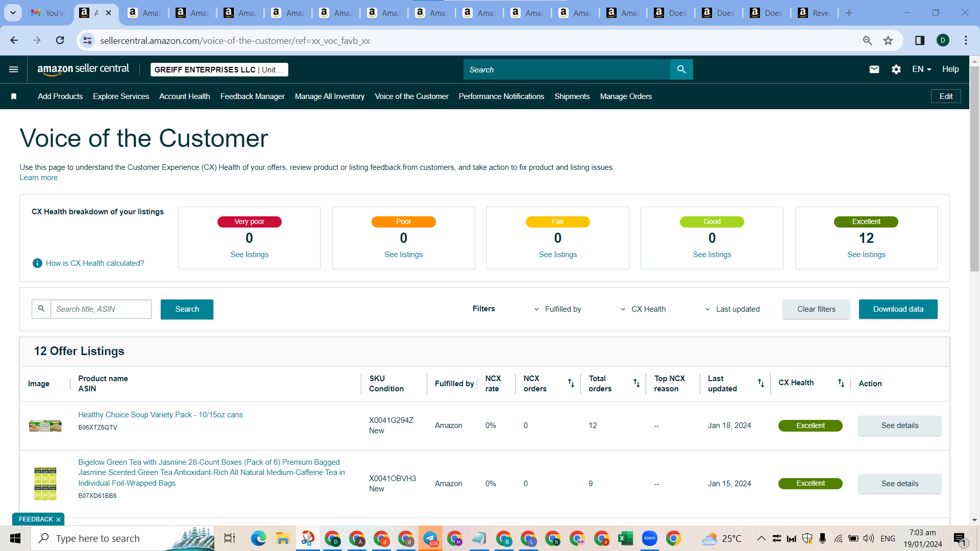This screenshot has width=980, height=551.
Task: Sort by Total orders column
Action: coord(636,383)
